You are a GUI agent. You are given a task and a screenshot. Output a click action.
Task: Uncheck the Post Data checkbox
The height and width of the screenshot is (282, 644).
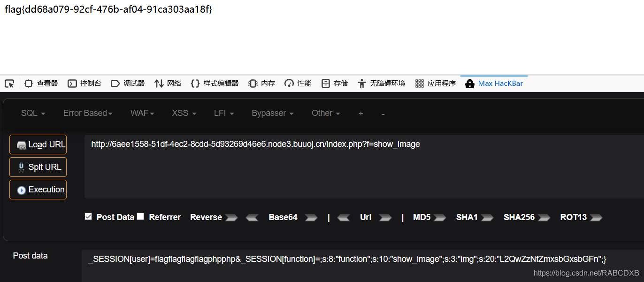coord(88,217)
